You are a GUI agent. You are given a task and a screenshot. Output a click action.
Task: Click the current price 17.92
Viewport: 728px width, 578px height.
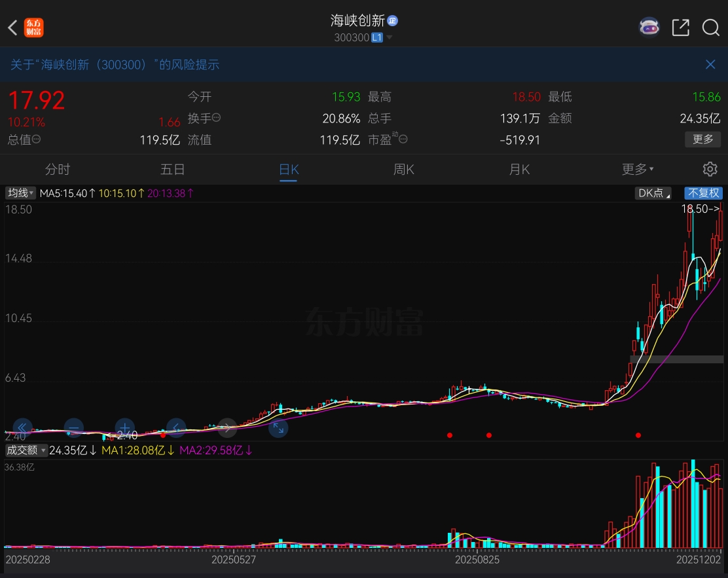pyautogui.click(x=36, y=100)
